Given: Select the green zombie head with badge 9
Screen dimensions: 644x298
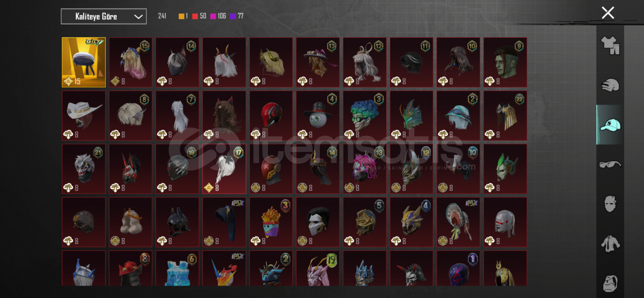Looking at the screenshot, I should 505,62.
